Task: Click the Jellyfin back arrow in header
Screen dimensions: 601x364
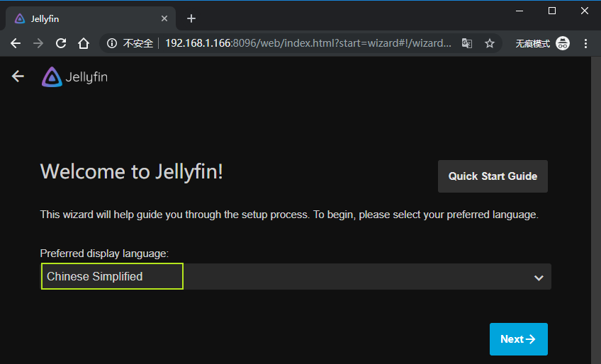Action: (18, 76)
